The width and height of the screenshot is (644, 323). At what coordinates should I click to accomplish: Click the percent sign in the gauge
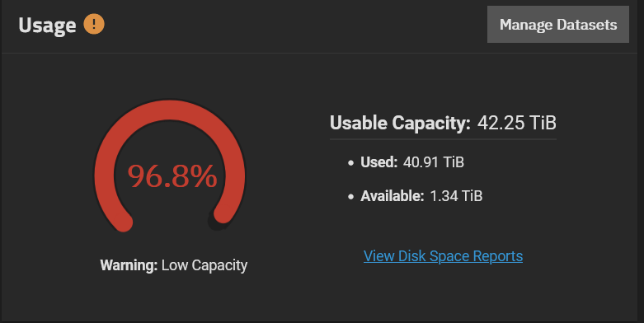(204, 176)
